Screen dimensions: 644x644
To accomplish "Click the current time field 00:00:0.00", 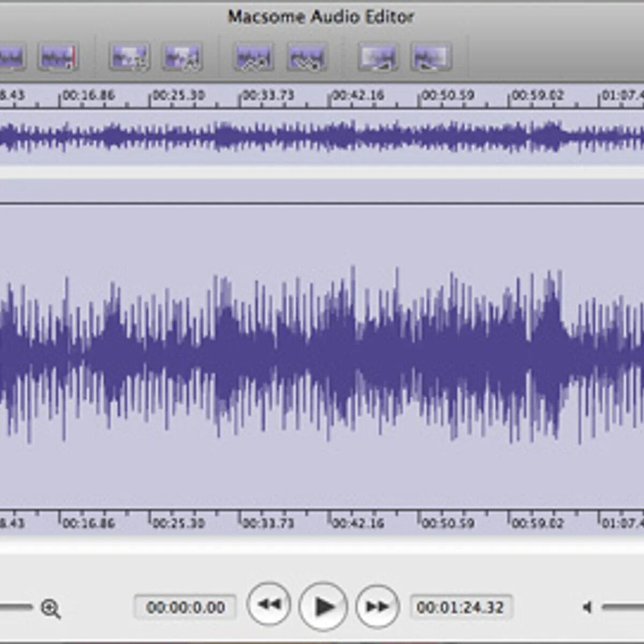I will point(185,608).
